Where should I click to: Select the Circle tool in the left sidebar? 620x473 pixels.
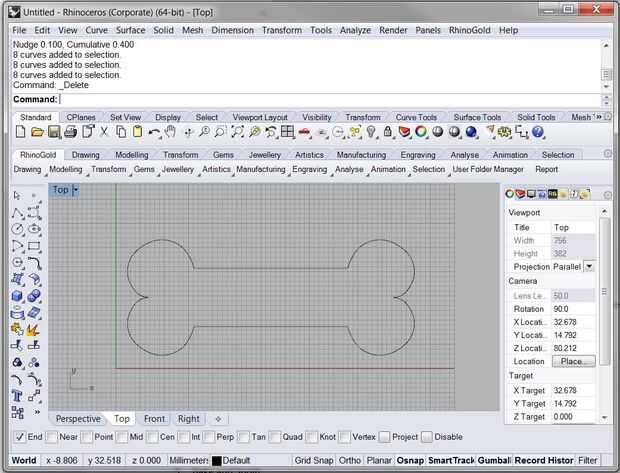tap(17, 229)
